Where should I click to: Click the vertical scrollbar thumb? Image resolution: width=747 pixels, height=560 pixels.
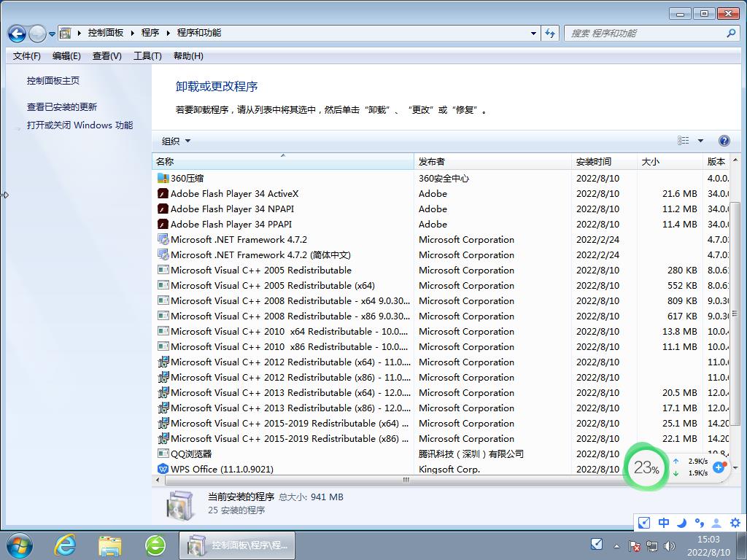click(x=735, y=313)
